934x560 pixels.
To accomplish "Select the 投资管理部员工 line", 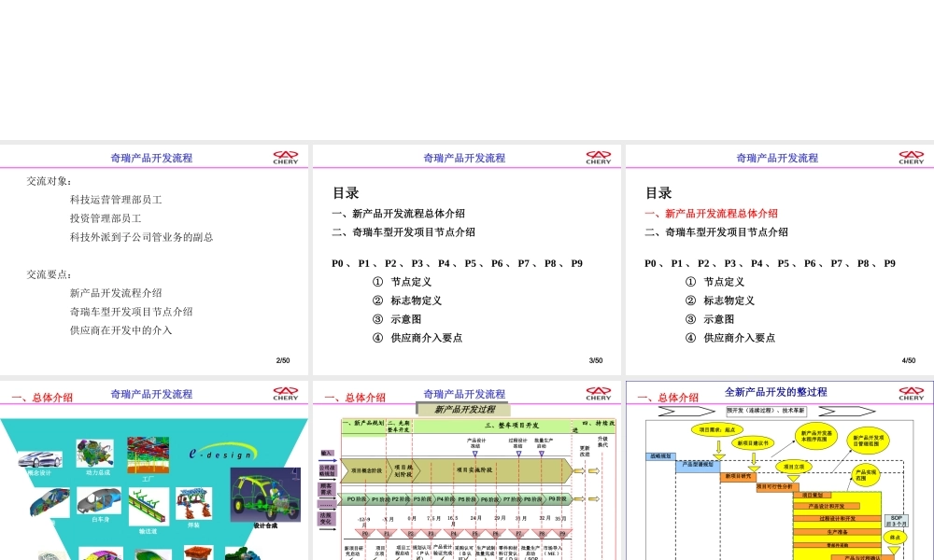I will click(x=106, y=218).
